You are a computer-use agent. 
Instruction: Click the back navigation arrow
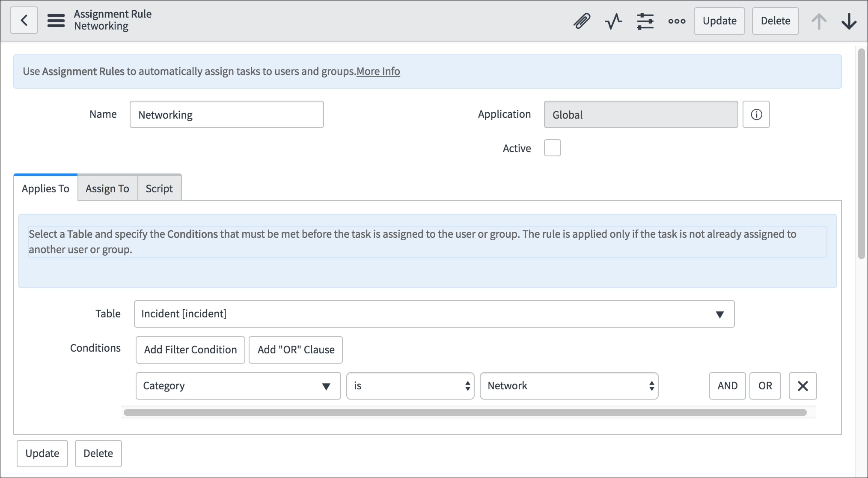24,20
